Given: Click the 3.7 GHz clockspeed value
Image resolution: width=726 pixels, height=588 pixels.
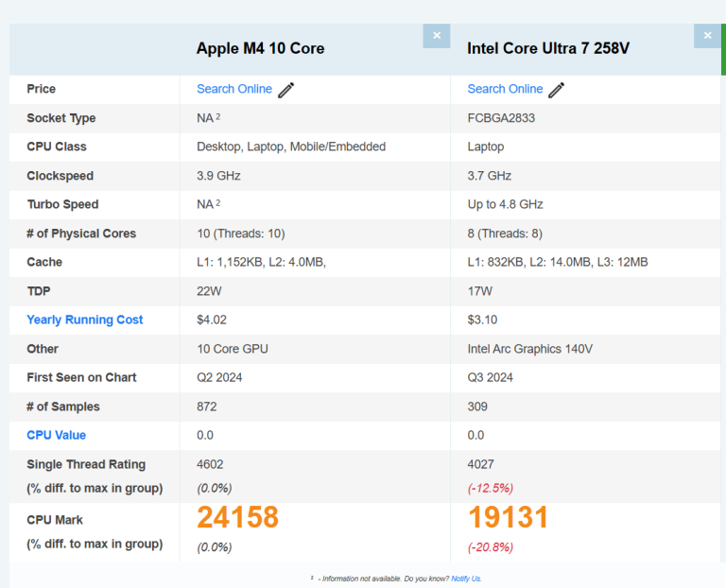Looking at the screenshot, I should click(x=490, y=176).
